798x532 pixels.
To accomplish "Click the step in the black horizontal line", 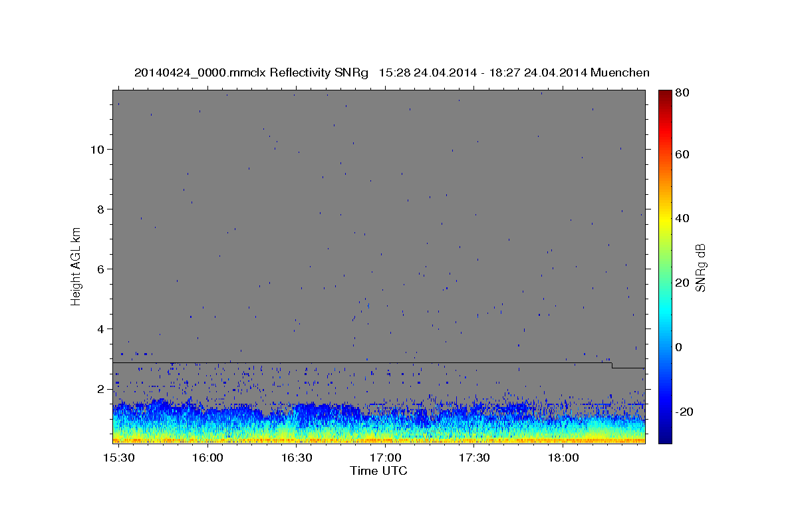I will (x=612, y=365).
